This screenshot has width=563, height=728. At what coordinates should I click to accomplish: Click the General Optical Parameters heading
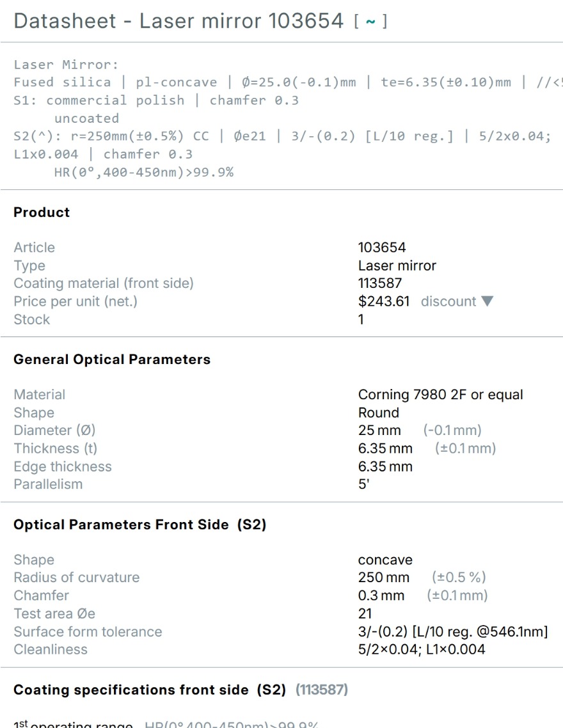(112, 360)
